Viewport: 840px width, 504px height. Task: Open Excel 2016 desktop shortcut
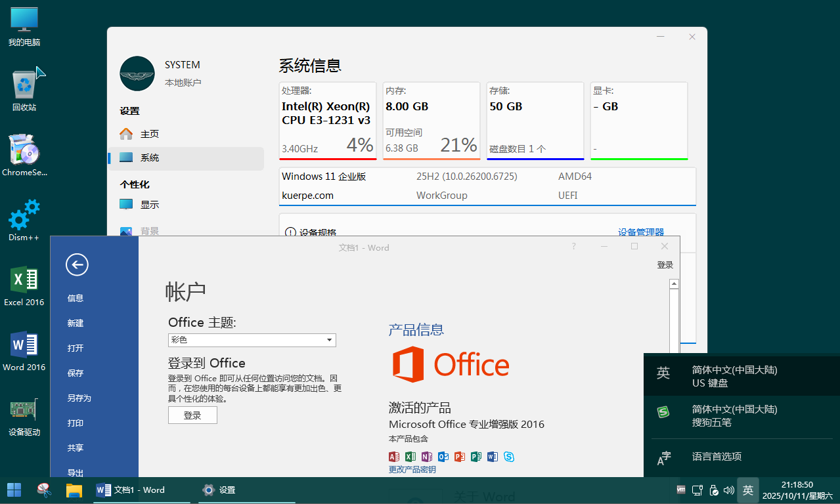[24, 285]
